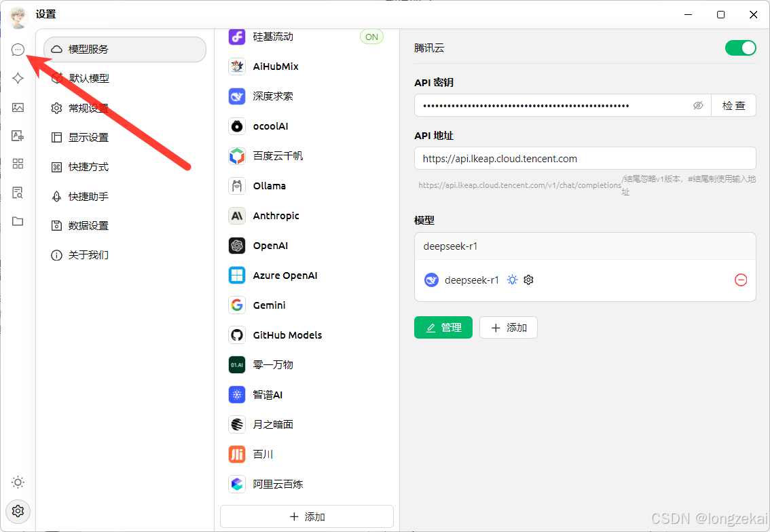Remove deepseek-r1 model with red minus
Image resolution: width=770 pixels, height=532 pixels.
coord(741,280)
